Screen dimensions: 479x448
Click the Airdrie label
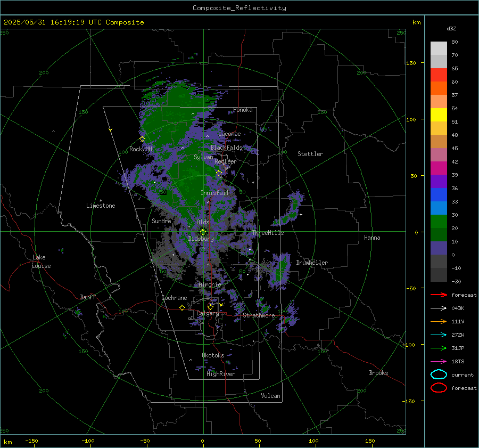(210, 284)
